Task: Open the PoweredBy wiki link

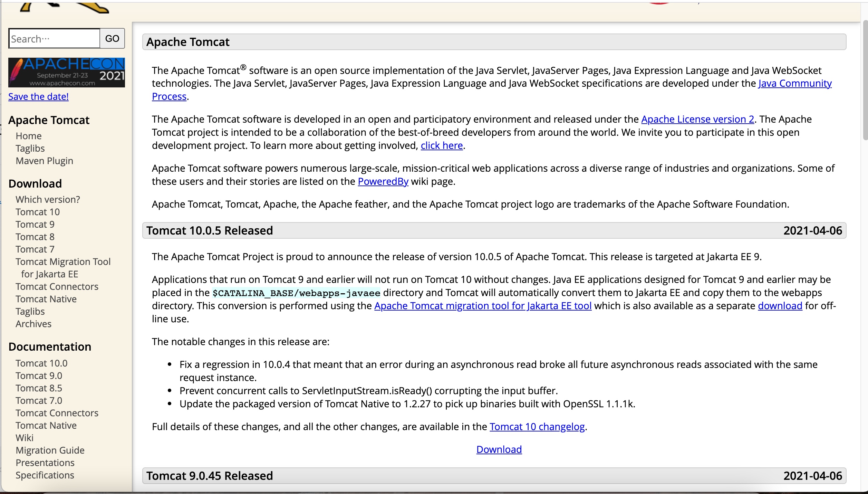Action: click(x=383, y=182)
